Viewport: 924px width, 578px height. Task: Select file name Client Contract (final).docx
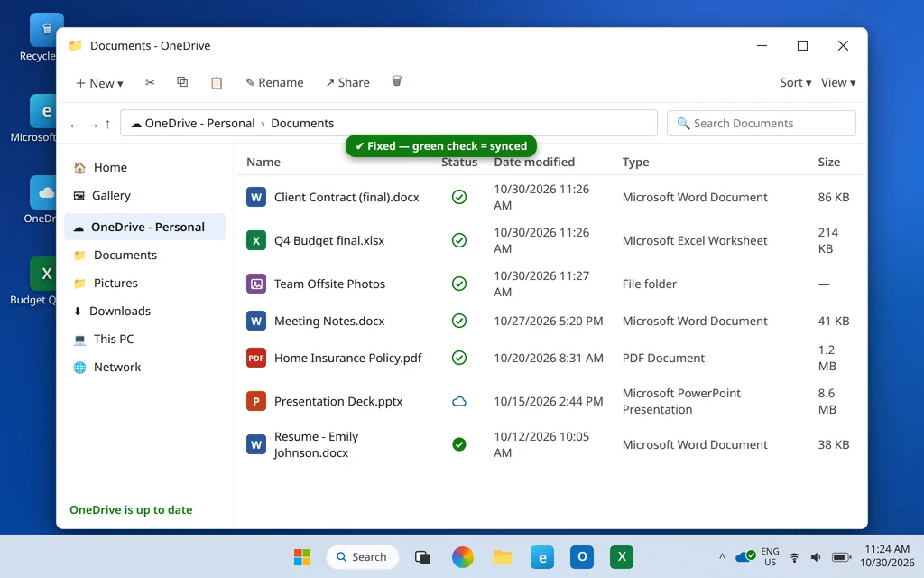click(x=346, y=198)
